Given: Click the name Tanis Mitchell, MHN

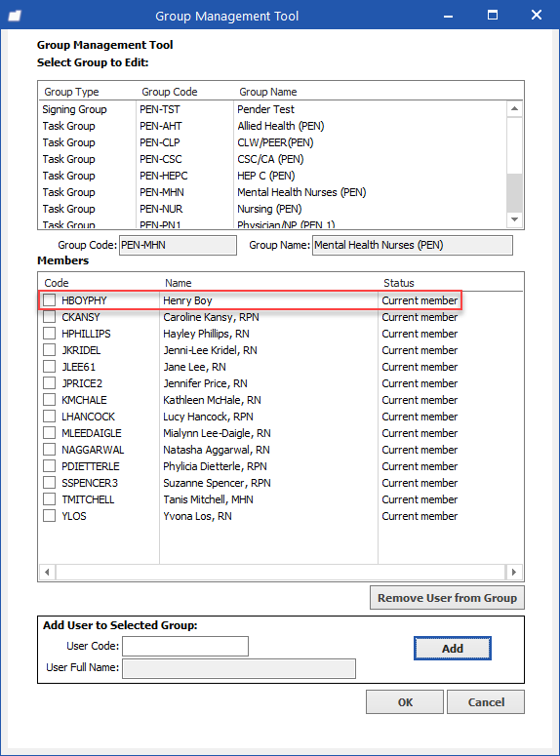Looking at the screenshot, I should coord(208,499).
